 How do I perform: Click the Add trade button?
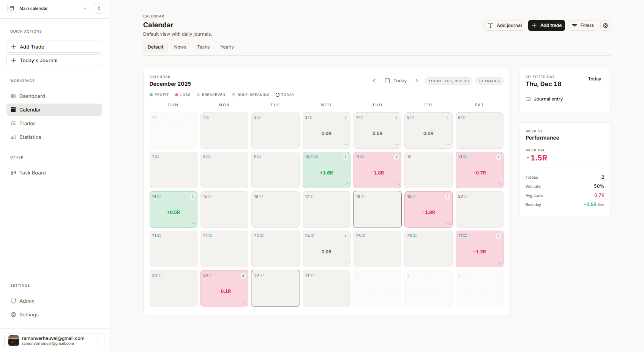tap(546, 25)
